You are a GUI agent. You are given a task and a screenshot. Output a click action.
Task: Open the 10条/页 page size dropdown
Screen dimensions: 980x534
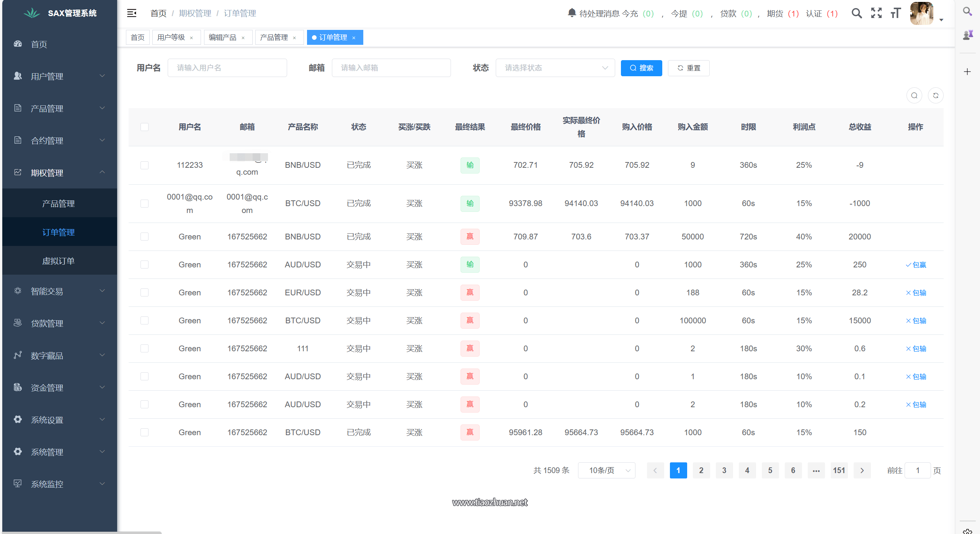pyautogui.click(x=606, y=470)
